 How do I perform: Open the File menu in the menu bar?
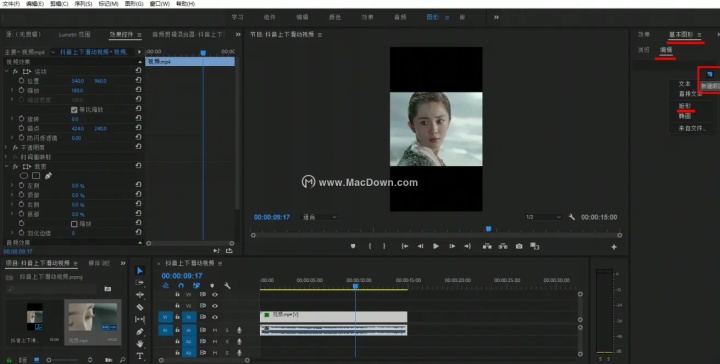pyautogui.click(x=11, y=4)
